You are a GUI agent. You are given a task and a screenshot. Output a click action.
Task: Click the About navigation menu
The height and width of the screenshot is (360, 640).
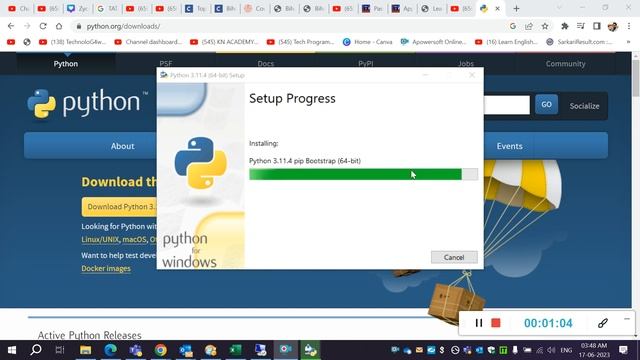[122, 146]
